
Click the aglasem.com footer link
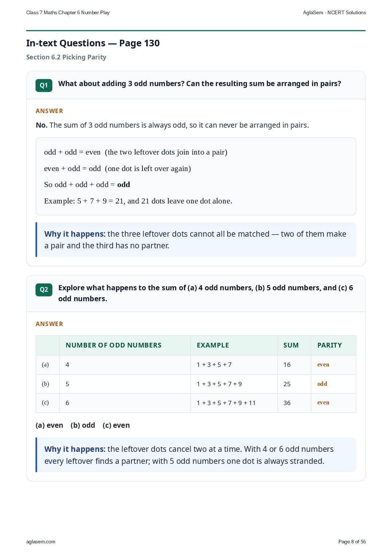click(x=41, y=542)
